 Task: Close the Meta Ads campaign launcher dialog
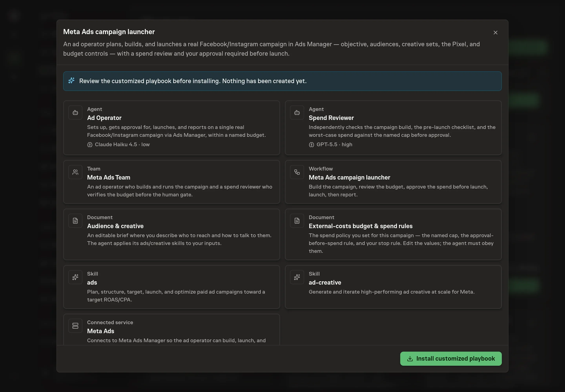(495, 32)
